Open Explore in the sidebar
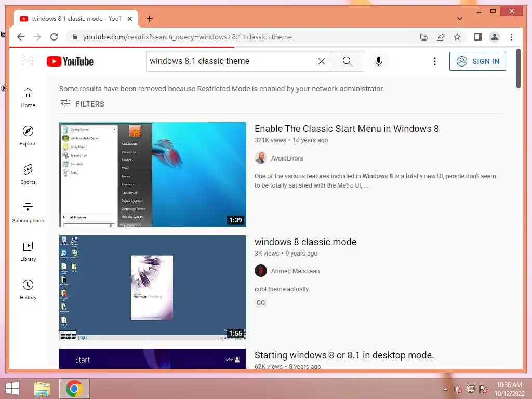Image resolution: width=532 pixels, height=399 pixels. click(28, 136)
